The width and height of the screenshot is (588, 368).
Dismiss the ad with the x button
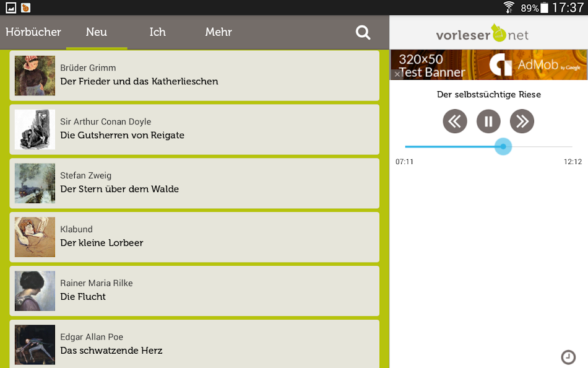(x=396, y=74)
